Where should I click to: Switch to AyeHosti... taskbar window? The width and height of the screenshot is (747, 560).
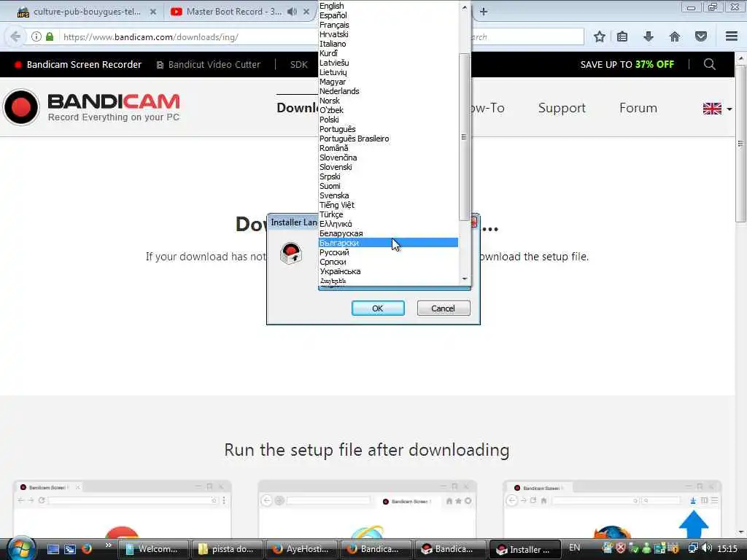point(301,549)
